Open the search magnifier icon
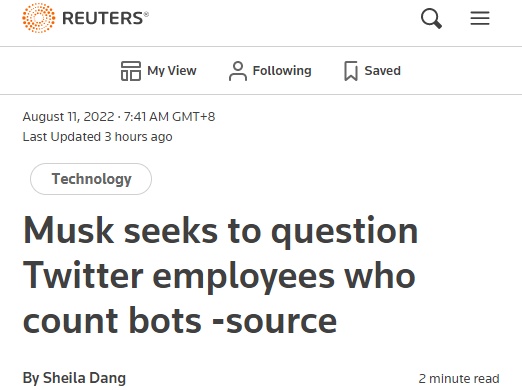 pyautogui.click(x=431, y=18)
